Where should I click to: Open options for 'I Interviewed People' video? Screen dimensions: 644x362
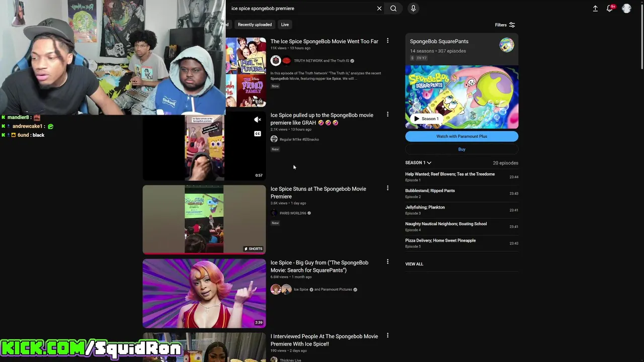pyautogui.click(x=387, y=336)
